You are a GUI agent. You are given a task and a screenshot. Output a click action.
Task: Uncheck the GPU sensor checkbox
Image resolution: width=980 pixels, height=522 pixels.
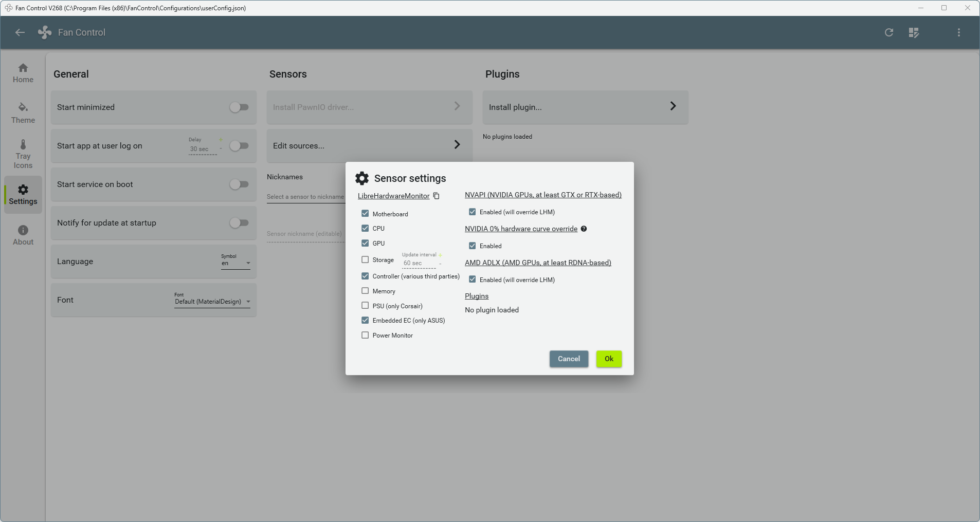click(x=365, y=243)
